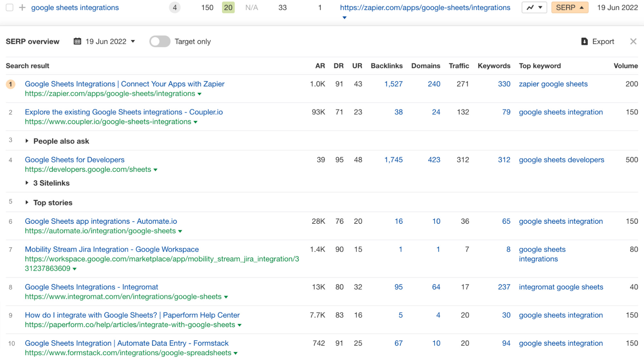Click the trend chart icon near SERP button
The height and width of the screenshot is (359, 644).
point(530,7)
